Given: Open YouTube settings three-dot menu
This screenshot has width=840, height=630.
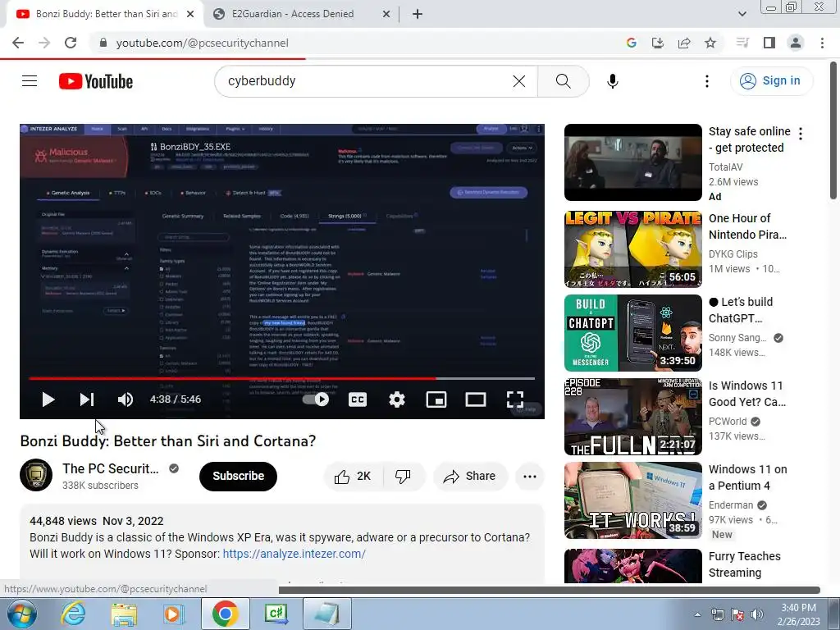Looking at the screenshot, I should 707,81.
